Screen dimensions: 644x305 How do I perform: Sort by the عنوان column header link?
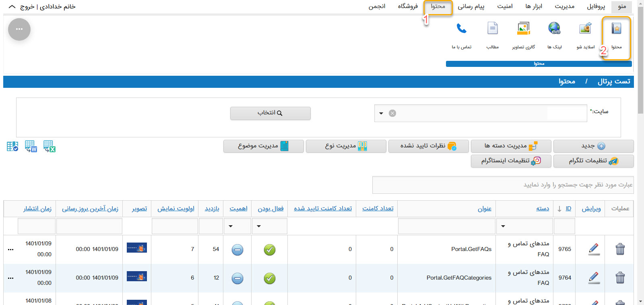pos(485,209)
